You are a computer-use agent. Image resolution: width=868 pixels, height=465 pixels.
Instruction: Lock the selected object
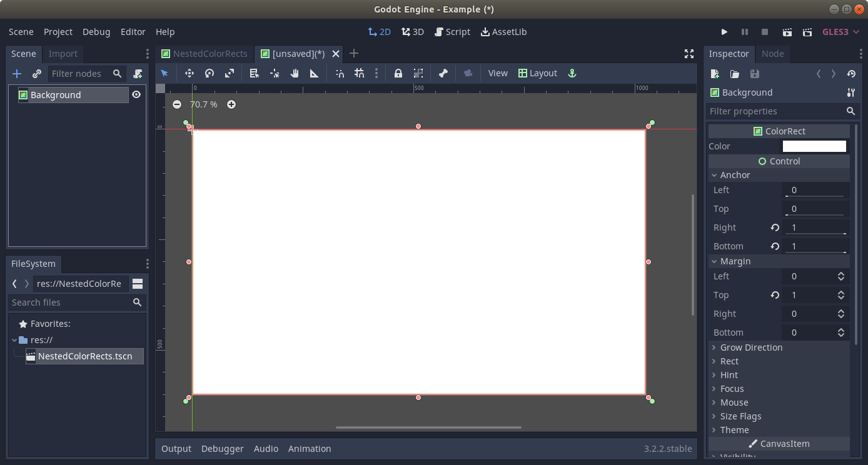click(398, 73)
